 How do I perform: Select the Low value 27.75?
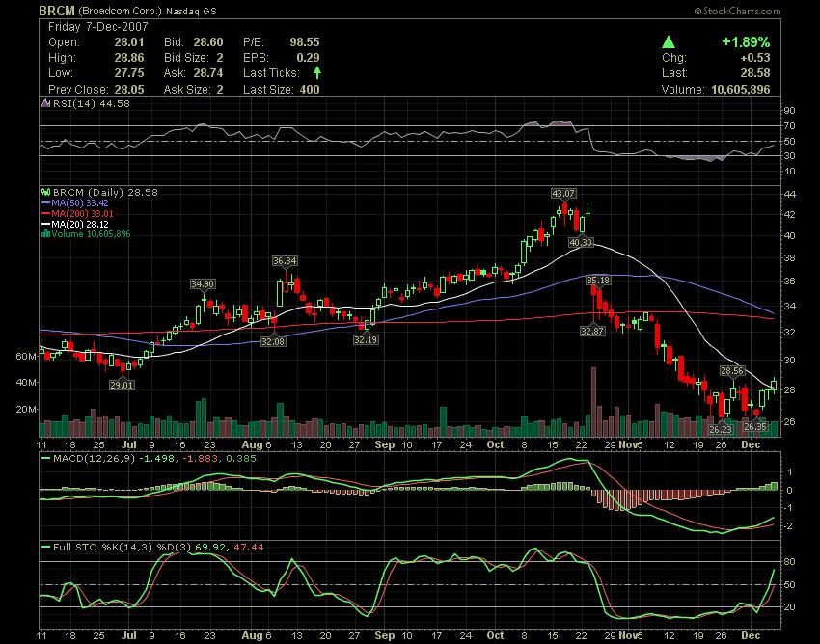coord(129,73)
